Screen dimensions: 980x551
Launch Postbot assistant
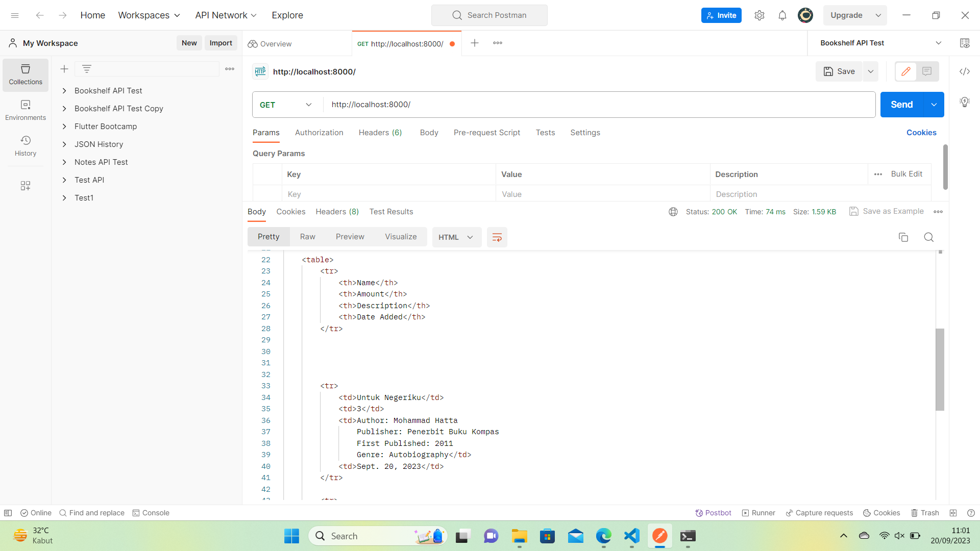[713, 513]
